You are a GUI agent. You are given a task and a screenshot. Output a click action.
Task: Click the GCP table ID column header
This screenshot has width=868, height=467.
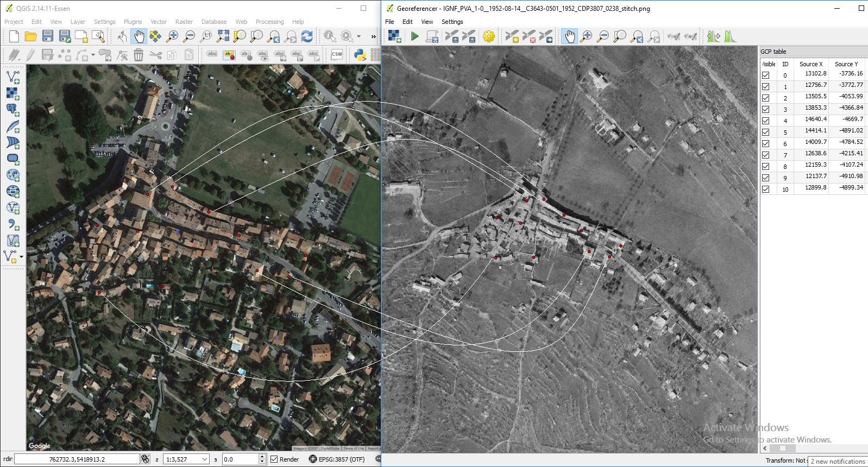pos(785,64)
